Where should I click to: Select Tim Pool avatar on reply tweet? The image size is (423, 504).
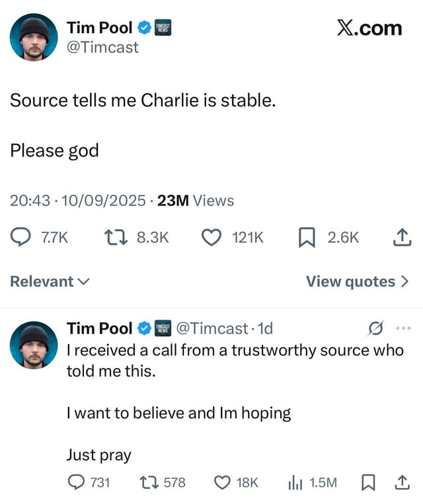34,345
